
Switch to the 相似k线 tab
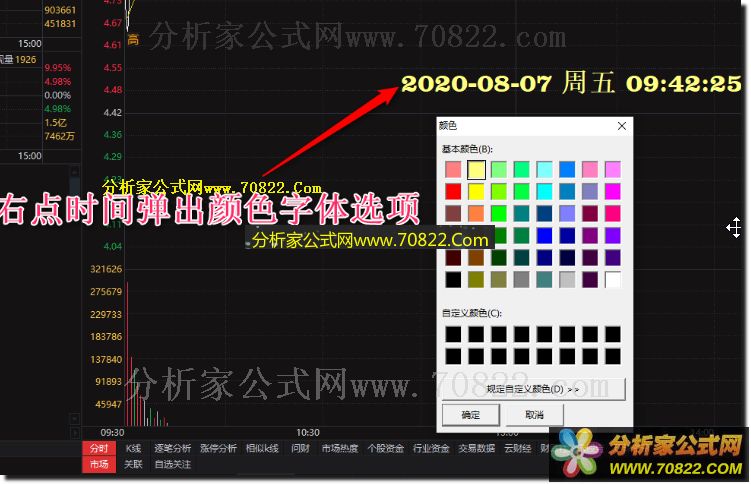click(262, 449)
